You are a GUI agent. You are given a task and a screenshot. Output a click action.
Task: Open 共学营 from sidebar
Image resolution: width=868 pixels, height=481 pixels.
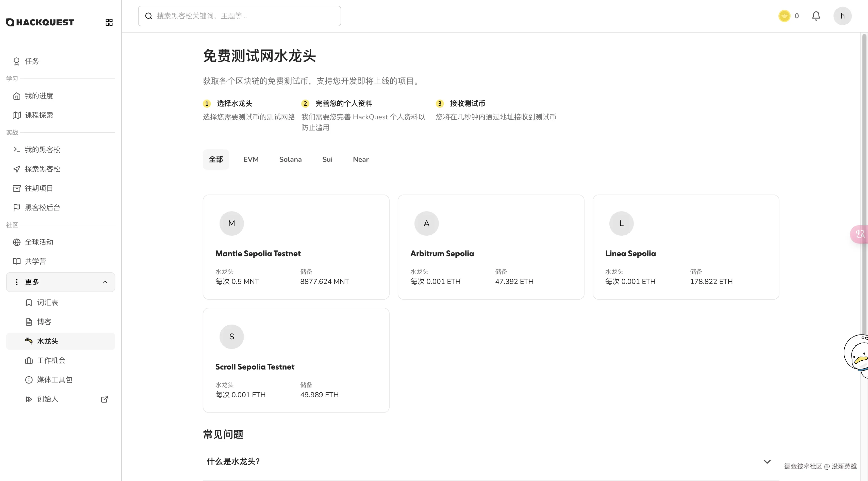coord(61,261)
